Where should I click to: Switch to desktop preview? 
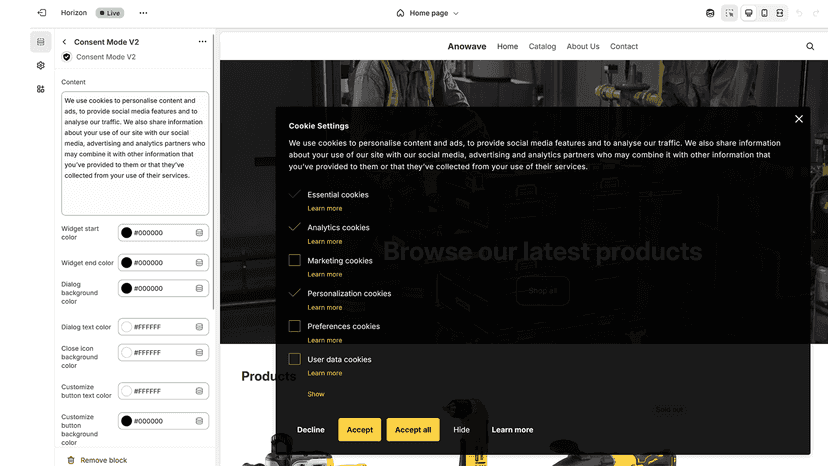pyautogui.click(x=748, y=13)
